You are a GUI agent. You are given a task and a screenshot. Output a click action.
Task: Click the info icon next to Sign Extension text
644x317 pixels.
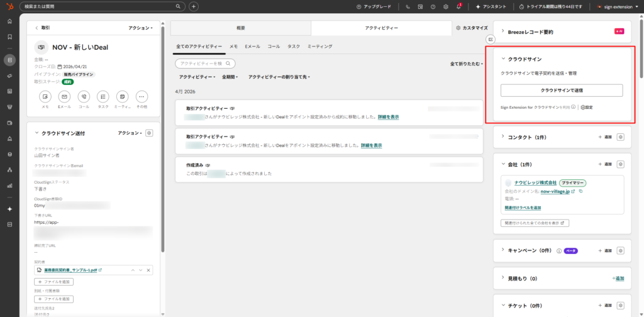pos(573,107)
